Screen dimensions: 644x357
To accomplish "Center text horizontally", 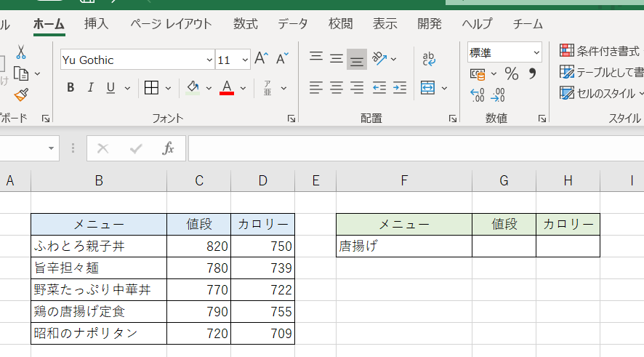I will pos(337,87).
